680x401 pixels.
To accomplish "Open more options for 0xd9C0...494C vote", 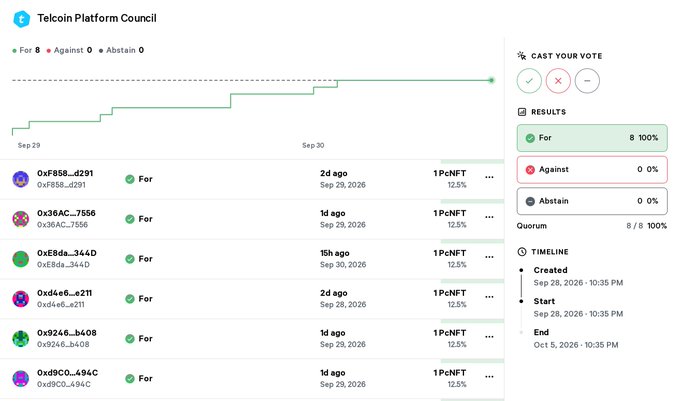I will click(x=489, y=376).
